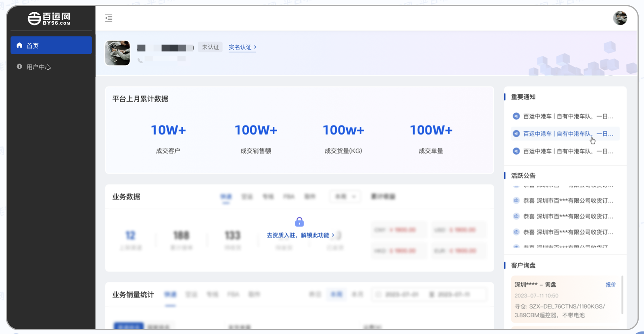Click the 百运网 BY56.com logo
The width and height of the screenshot is (644, 334).
(49, 18)
